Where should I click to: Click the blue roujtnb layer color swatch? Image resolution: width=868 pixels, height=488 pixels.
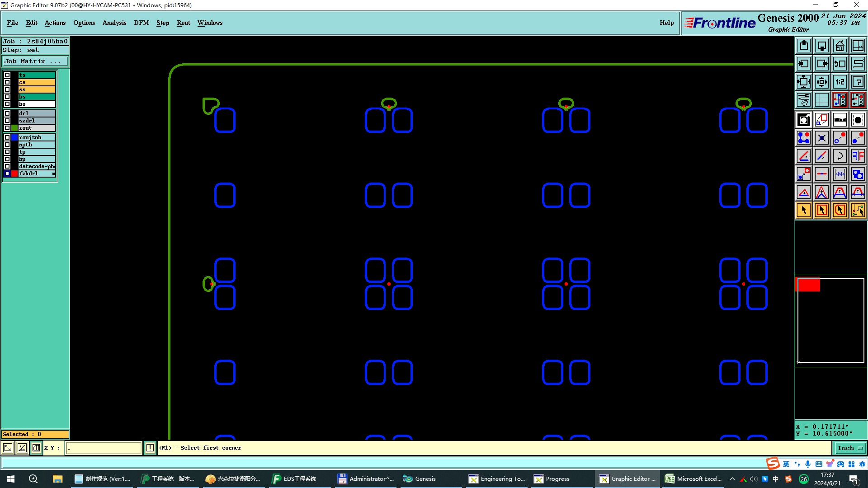click(14, 137)
